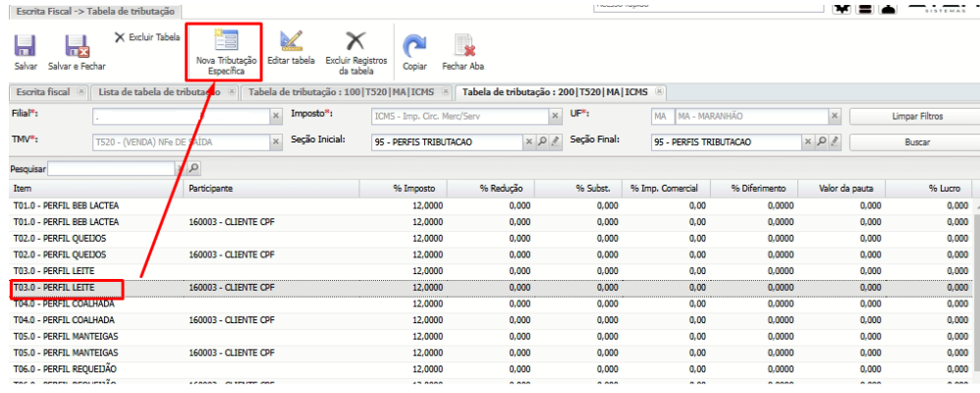Click the Pesquisar magnifier icon
This screenshot has width=980, height=393.
(194, 168)
